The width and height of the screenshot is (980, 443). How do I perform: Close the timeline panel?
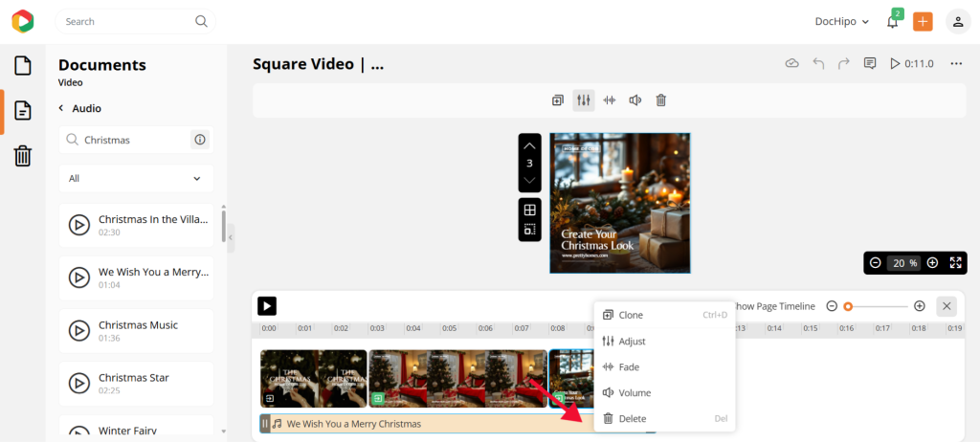coord(947,306)
